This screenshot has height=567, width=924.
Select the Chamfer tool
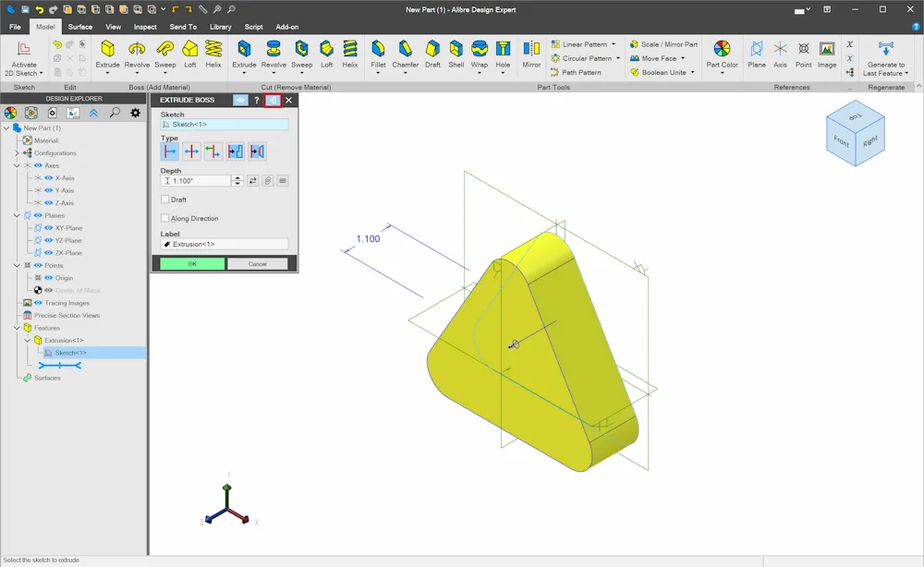406,54
